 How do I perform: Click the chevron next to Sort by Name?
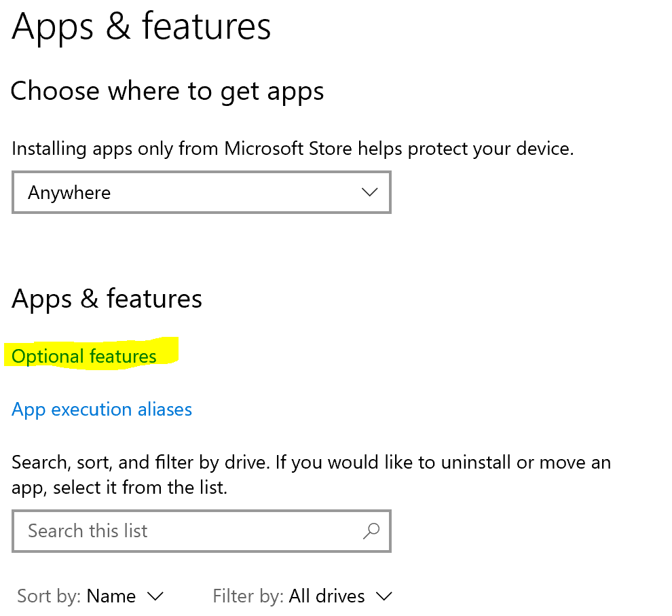(155, 596)
